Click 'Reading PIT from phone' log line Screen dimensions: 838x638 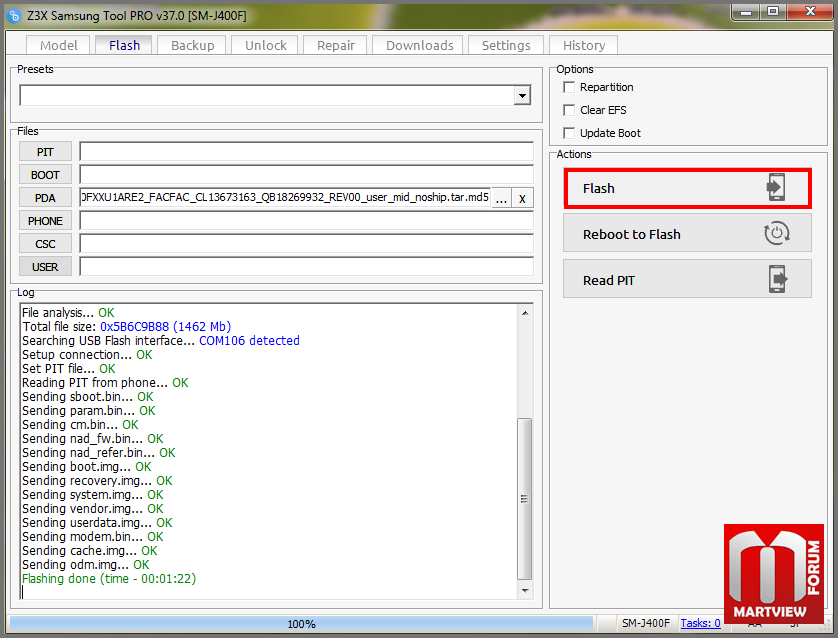pyautogui.click(x=105, y=383)
